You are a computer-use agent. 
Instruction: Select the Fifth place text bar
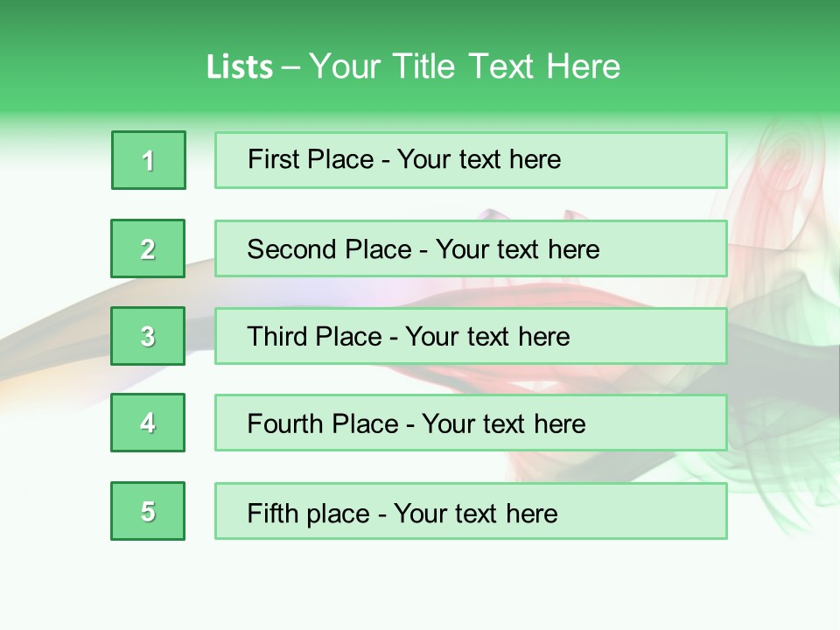click(471, 511)
